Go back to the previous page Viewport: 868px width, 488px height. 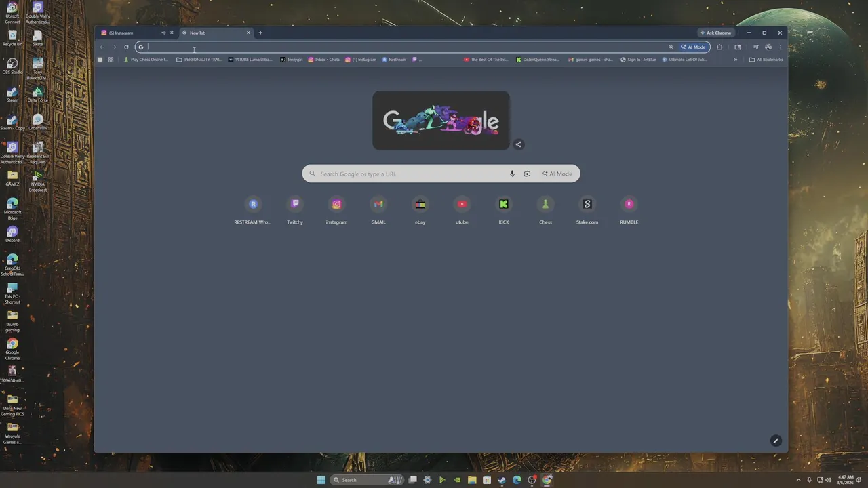102,47
